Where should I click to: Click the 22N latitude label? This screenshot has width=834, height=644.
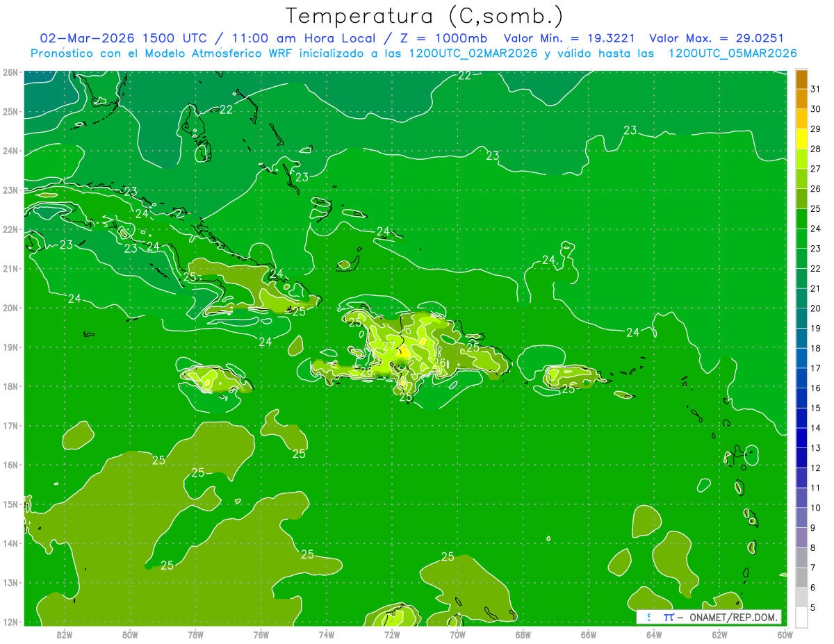(10, 229)
